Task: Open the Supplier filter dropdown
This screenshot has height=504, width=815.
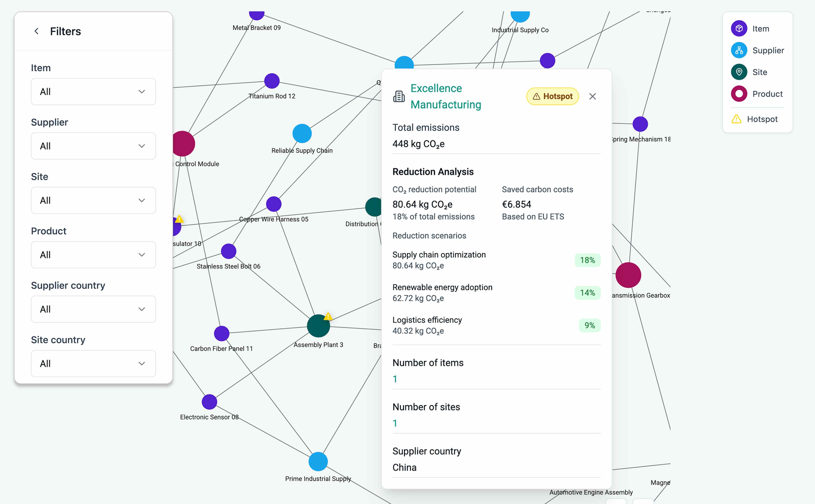Action: click(93, 146)
